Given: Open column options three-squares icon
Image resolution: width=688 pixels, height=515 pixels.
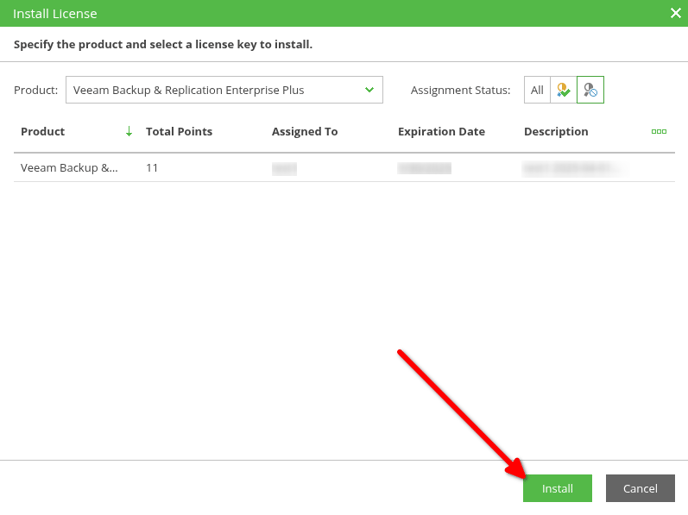Looking at the screenshot, I should point(659,132).
